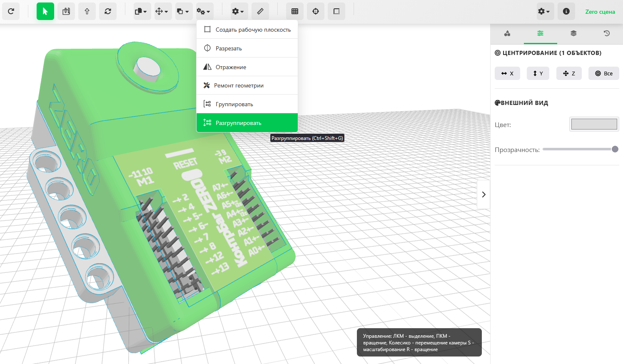
Task: Click the crosshair target icon in toolbar
Action: tap(316, 11)
